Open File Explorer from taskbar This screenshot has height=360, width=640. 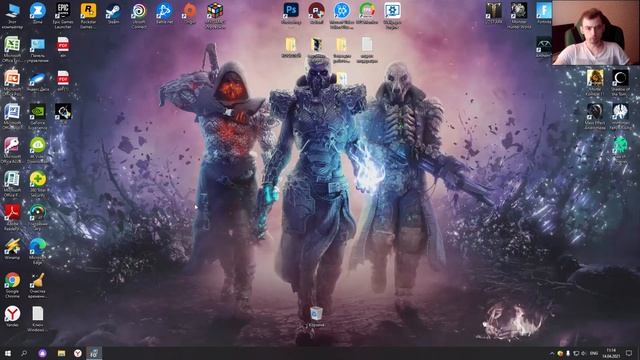[x=61, y=353]
